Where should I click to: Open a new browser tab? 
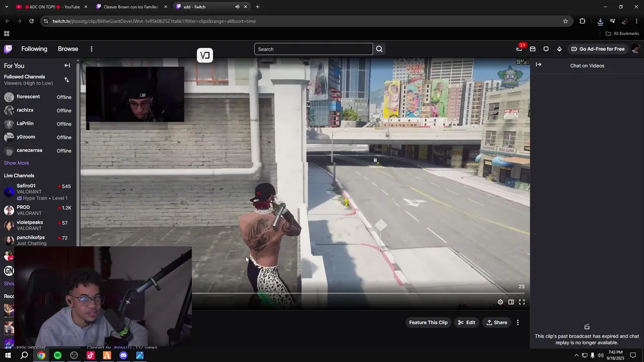(x=257, y=7)
